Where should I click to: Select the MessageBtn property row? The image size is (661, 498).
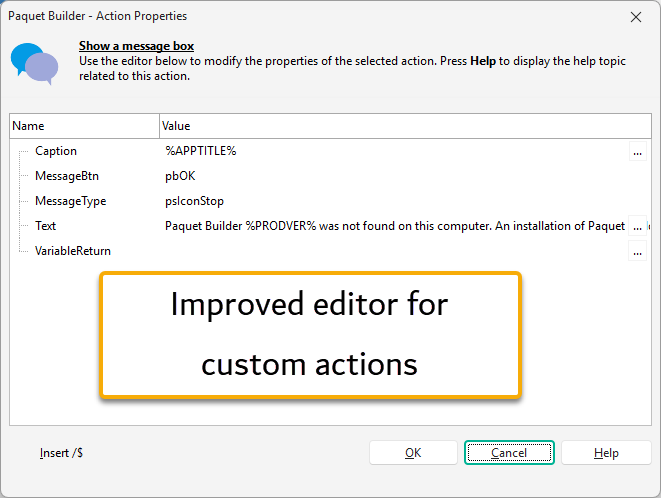[x=330, y=176]
